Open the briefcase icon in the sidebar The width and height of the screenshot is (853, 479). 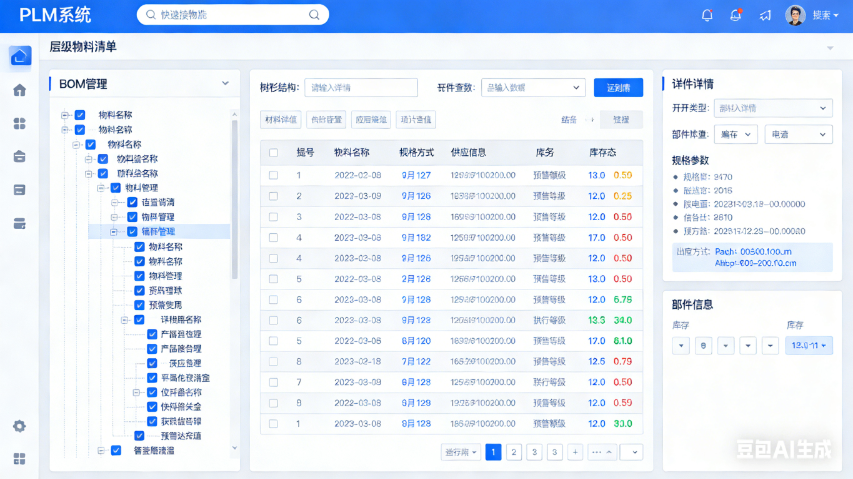[20, 157]
